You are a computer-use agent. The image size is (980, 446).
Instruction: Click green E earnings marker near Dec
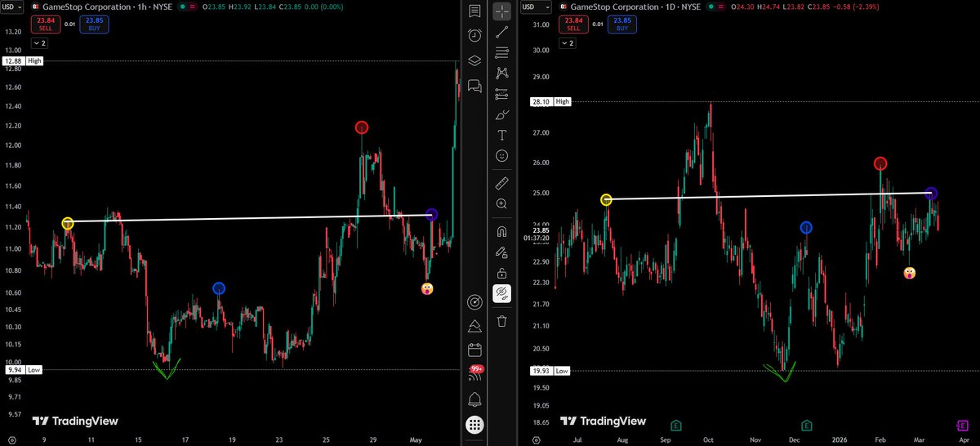pyautogui.click(x=806, y=425)
